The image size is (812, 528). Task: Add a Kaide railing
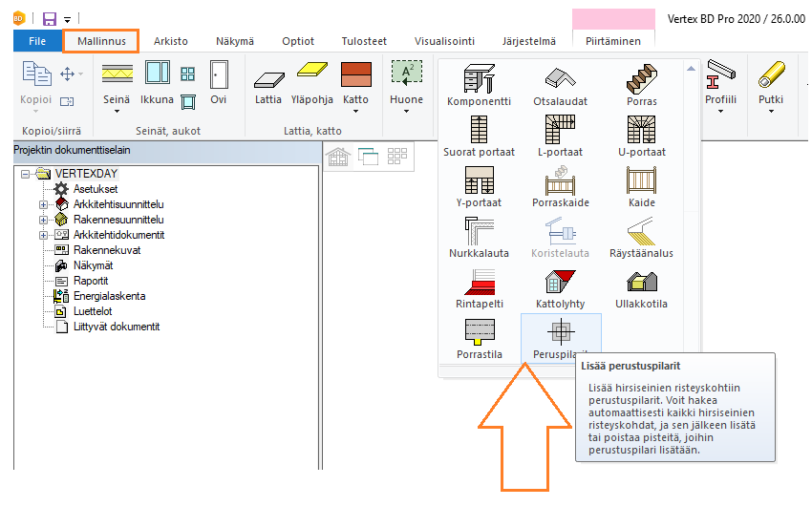pos(642,186)
